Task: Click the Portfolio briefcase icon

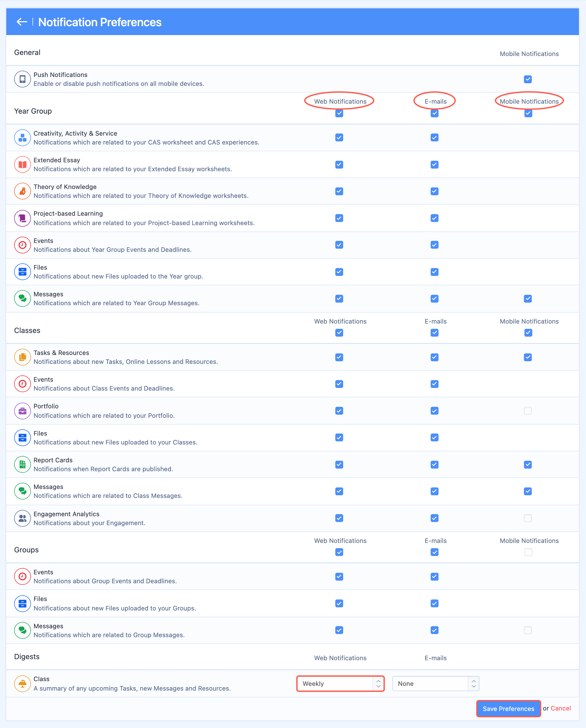Action: click(x=23, y=411)
